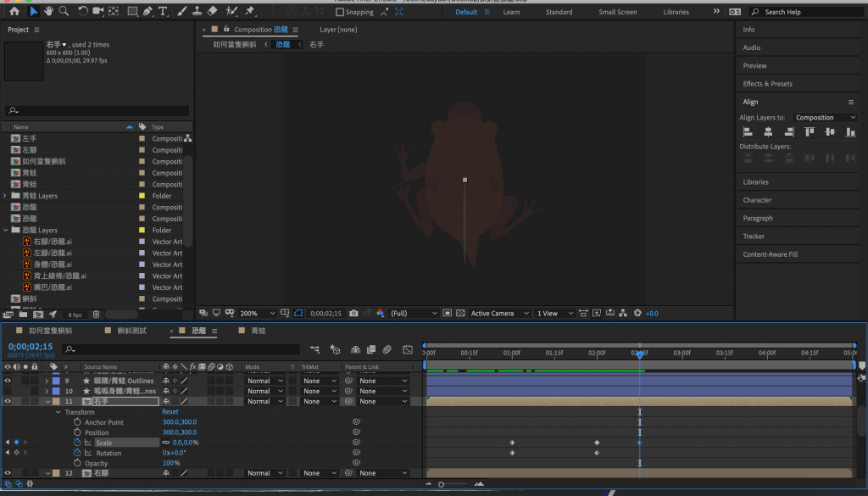
Task: Collapse the Transform property group
Action: click(x=58, y=412)
